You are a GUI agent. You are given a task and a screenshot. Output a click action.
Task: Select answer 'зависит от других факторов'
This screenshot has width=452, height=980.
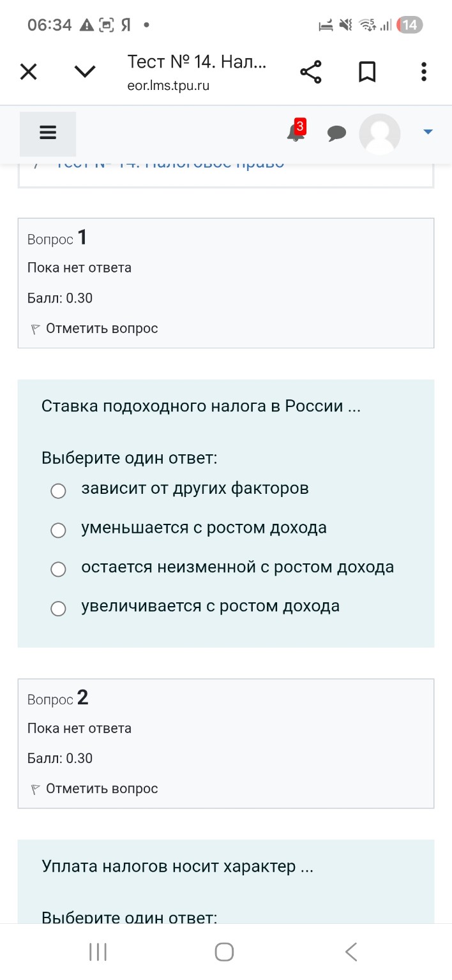[58, 491]
